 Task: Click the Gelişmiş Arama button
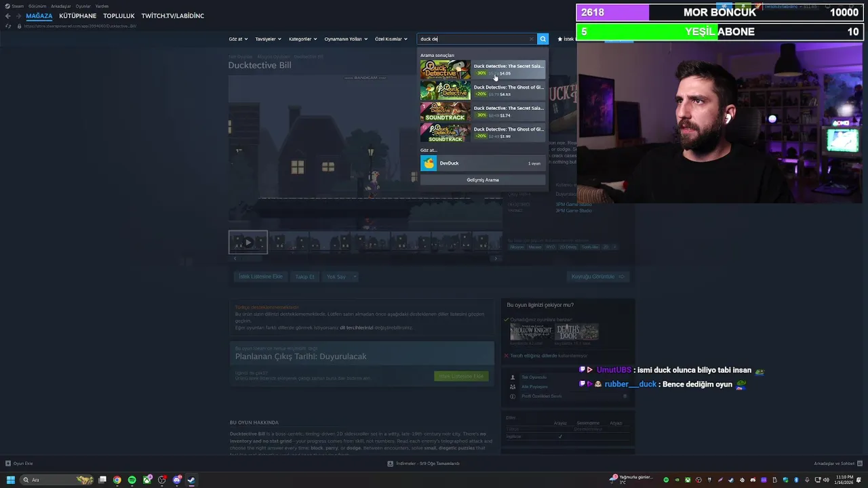click(483, 180)
